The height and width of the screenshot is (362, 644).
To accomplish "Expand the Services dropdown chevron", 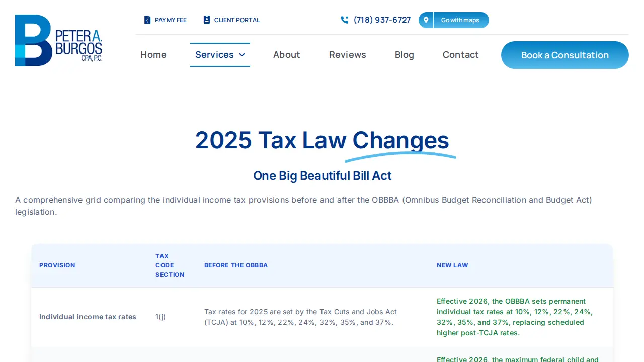I will (x=242, y=55).
